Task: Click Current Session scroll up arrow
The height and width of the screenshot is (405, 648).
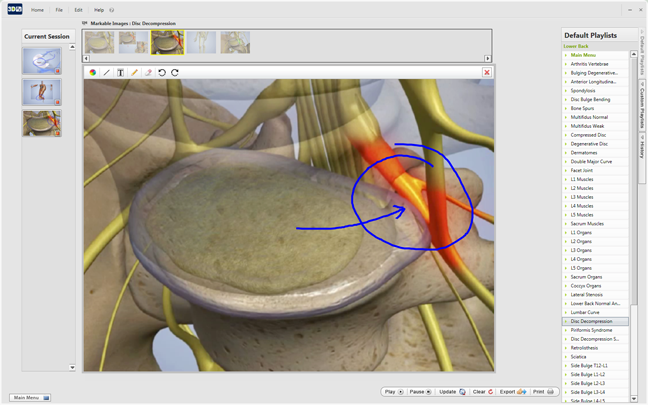Action: (72, 47)
